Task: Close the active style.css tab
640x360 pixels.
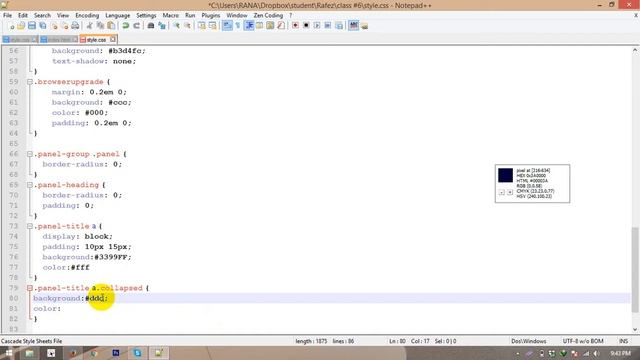Action: click(x=113, y=39)
